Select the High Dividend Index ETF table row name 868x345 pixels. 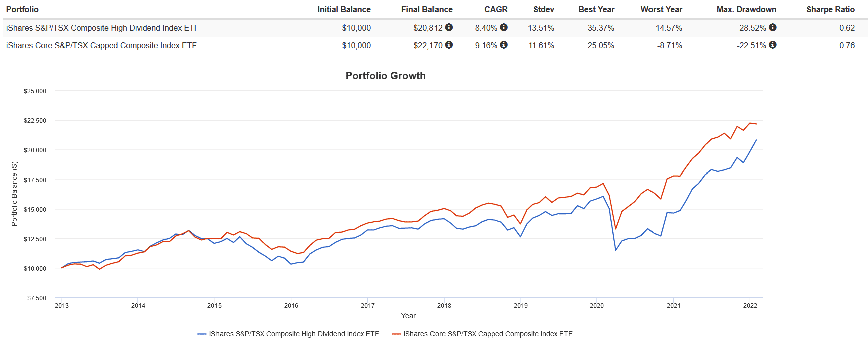[x=102, y=28]
